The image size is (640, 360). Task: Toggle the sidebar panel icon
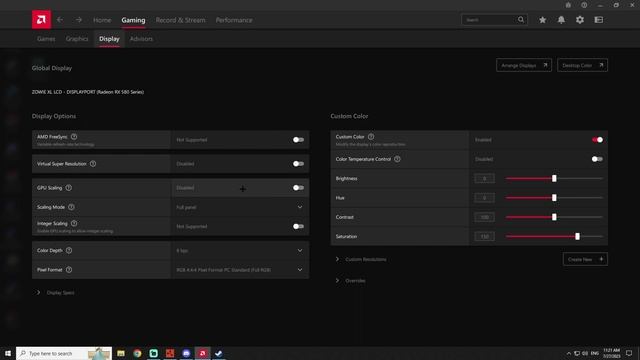[x=598, y=20]
